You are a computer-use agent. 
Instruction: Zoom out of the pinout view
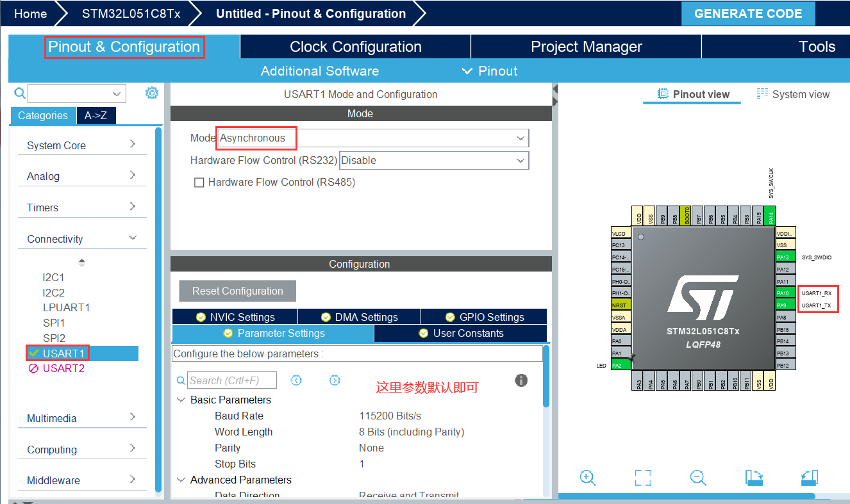tap(698, 478)
